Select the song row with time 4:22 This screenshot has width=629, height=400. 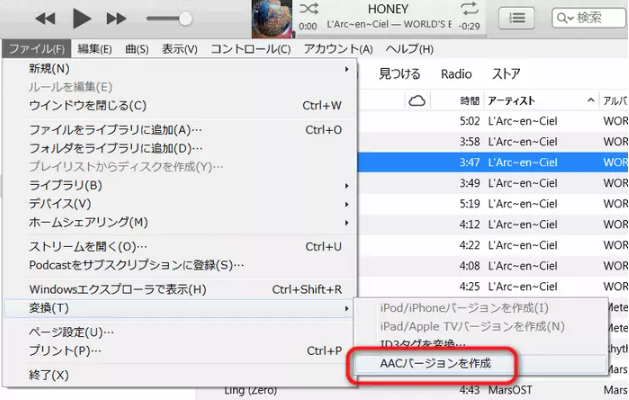[493, 245]
